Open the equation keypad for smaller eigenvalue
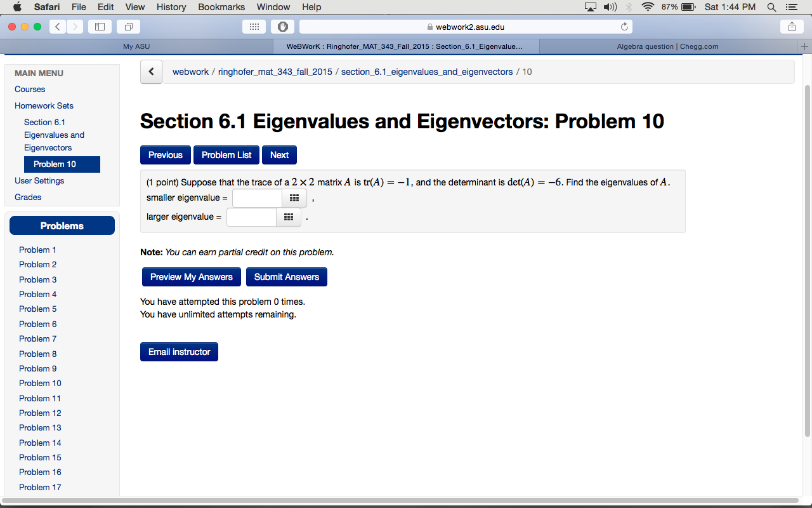Image resolution: width=812 pixels, height=508 pixels. click(x=294, y=197)
